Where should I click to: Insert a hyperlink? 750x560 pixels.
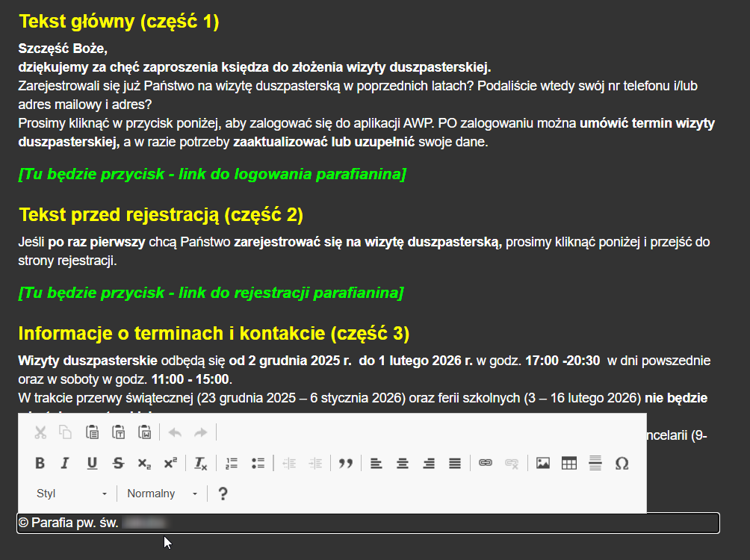486,464
